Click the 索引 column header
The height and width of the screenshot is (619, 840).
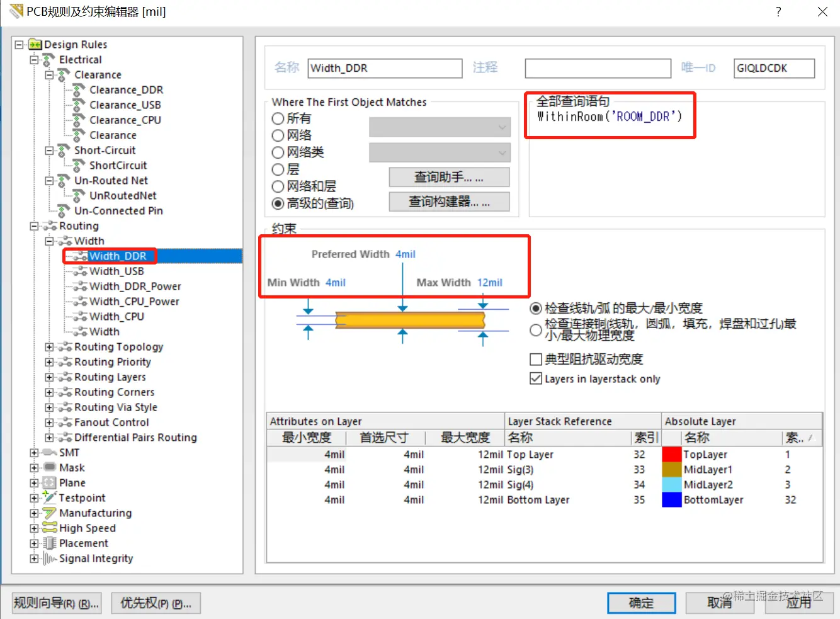646,438
